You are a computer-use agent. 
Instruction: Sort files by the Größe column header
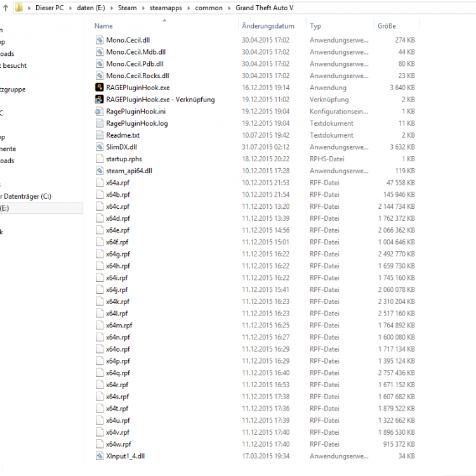tap(387, 26)
